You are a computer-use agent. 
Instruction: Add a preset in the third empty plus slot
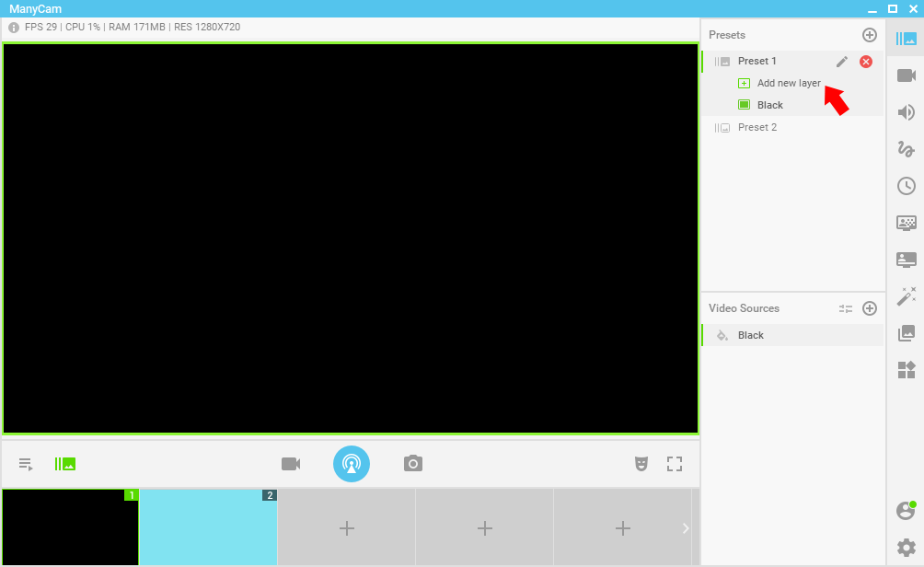point(622,527)
